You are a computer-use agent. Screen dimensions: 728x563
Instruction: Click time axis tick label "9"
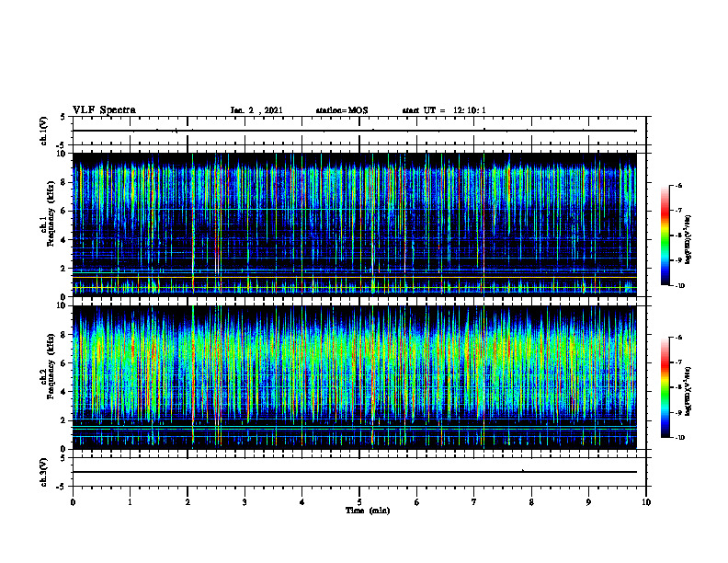(588, 502)
